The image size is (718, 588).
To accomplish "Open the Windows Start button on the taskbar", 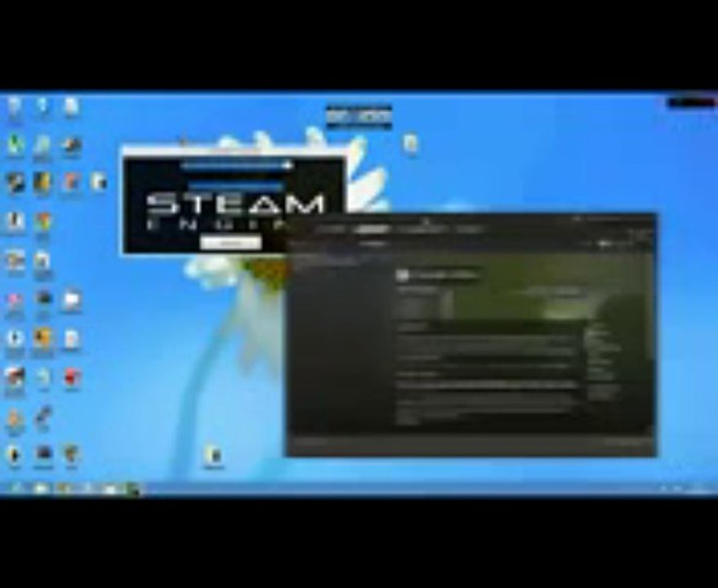I will (x=16, y=488).
